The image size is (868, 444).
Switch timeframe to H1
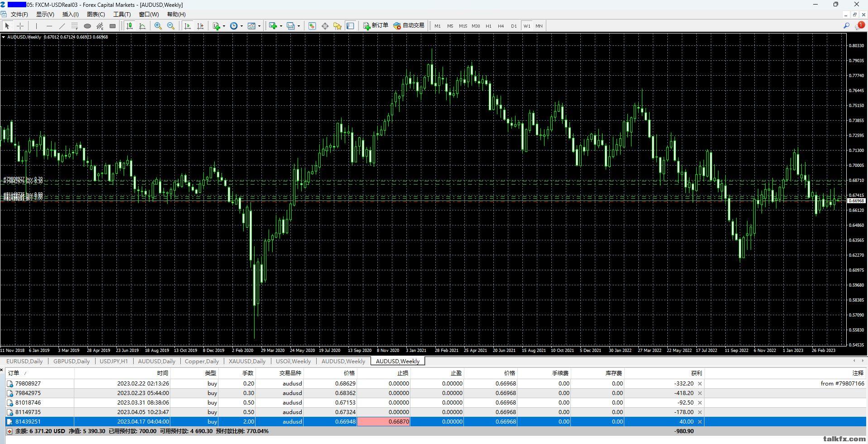click(488, 26)
